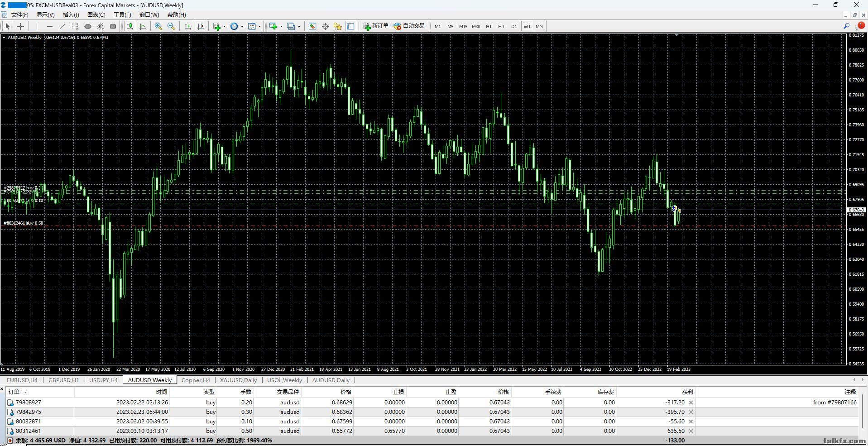Open the search magnifier icon
The height and width of the screenshot is (446, 868).
846,26
